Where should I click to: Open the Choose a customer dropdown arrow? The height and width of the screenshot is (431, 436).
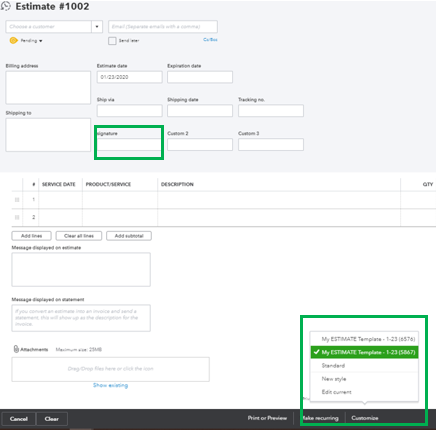(97, 27)
